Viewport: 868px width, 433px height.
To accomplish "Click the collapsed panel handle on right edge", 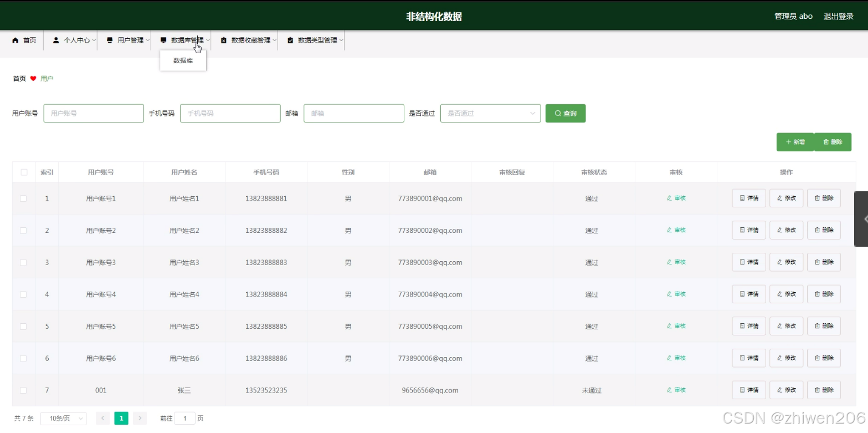I will [862, 218].
